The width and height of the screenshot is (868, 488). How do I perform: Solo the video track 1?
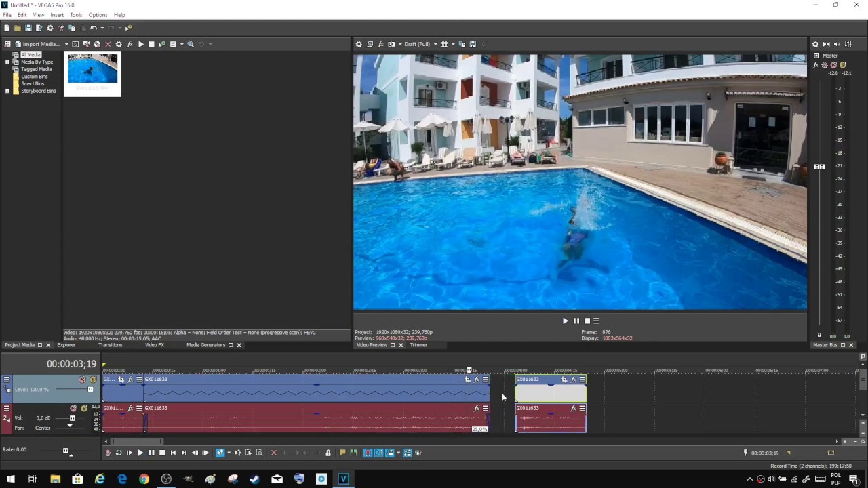click(93, 380)
